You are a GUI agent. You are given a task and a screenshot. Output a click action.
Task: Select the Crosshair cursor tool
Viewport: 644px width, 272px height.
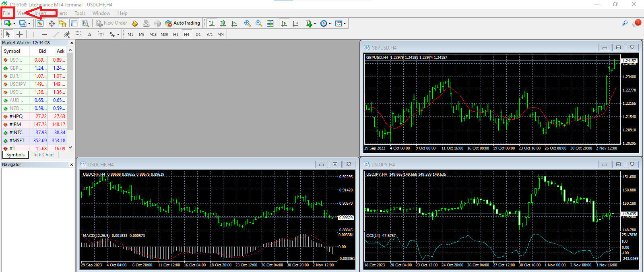(x=19, y=34)
